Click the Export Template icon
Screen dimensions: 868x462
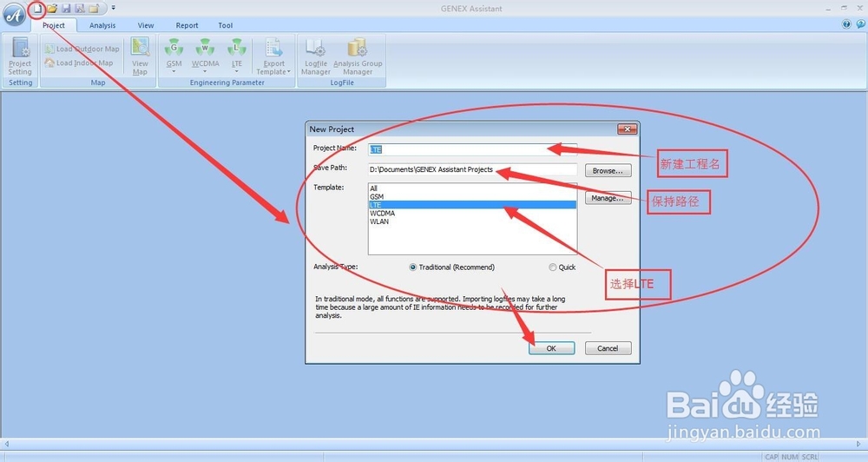coord(273,48)
